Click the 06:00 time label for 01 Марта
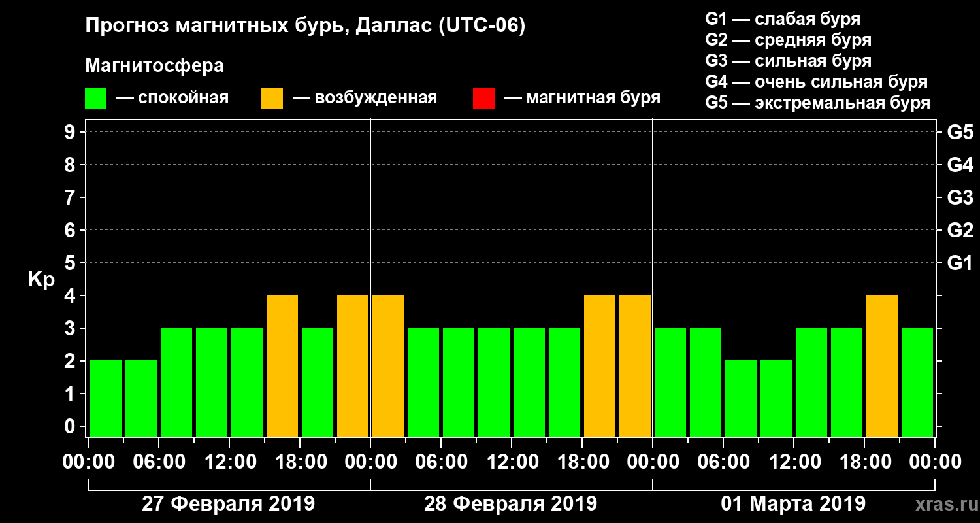The width and height of the screenshot is (980, 523). point(723,462)
